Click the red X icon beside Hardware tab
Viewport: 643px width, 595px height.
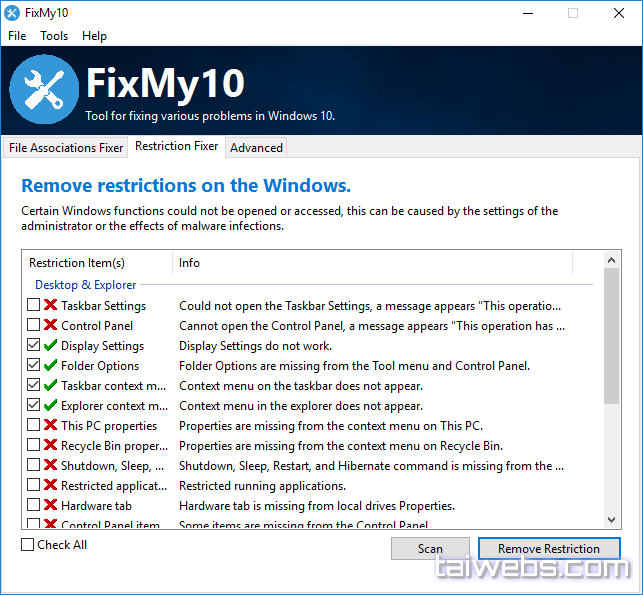[50, 506]
